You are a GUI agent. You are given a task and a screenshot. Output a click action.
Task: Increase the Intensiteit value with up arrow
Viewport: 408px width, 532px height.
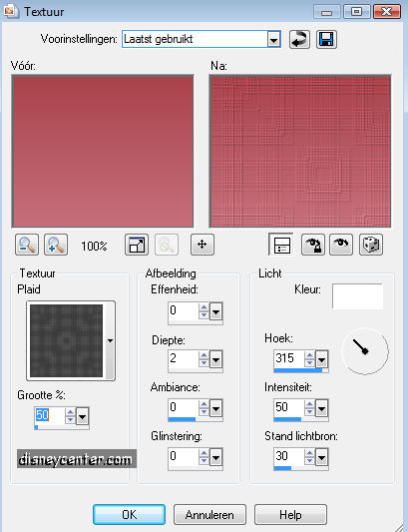(x=309, y=404)
